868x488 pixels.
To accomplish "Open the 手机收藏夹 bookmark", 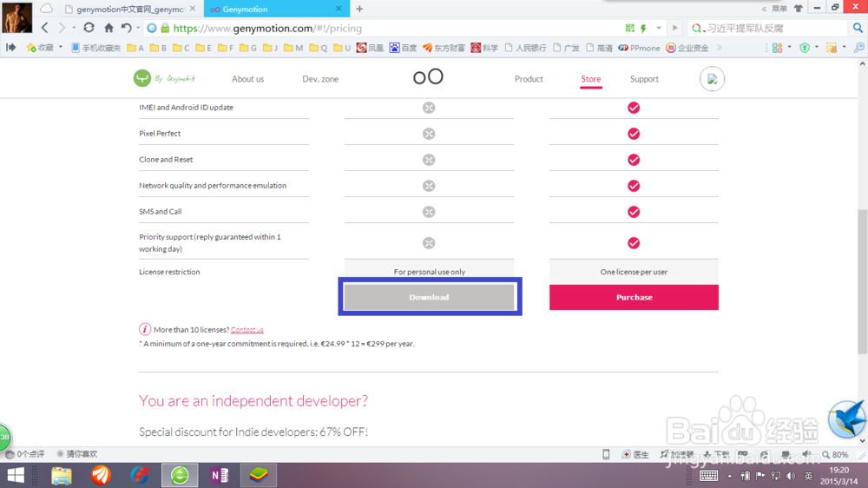I will pos(95,48).
